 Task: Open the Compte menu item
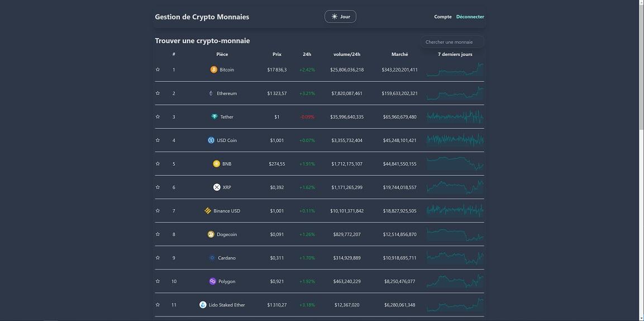coord(443,17)
